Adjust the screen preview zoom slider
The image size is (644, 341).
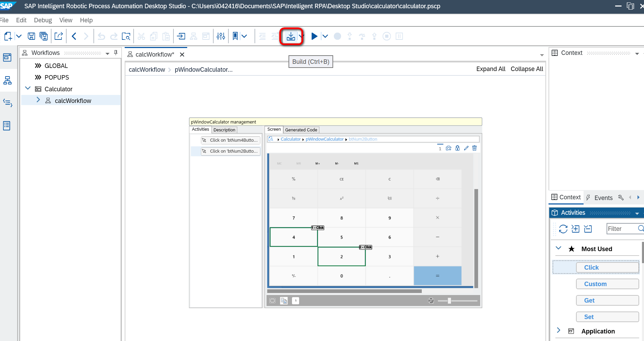click(449, 301)
